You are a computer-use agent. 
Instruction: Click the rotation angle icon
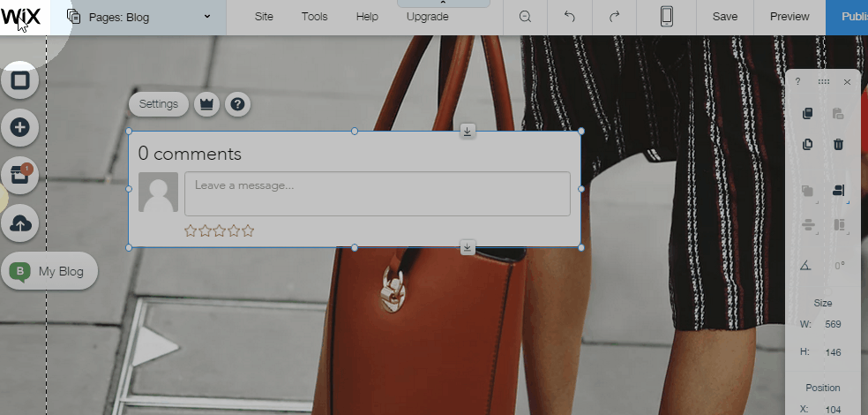[806, 266]
